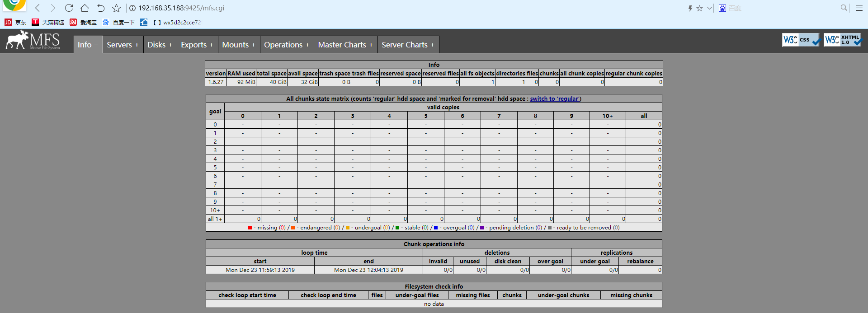This screenshot has height=313, width=868.
Task: Go forward to the next page
Action: point(53,8)
